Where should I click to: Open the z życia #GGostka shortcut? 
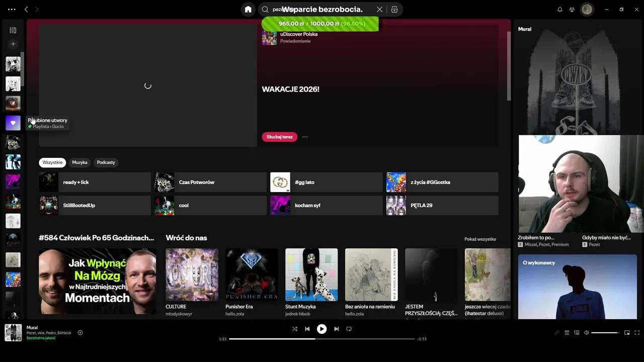click(442, 182)
